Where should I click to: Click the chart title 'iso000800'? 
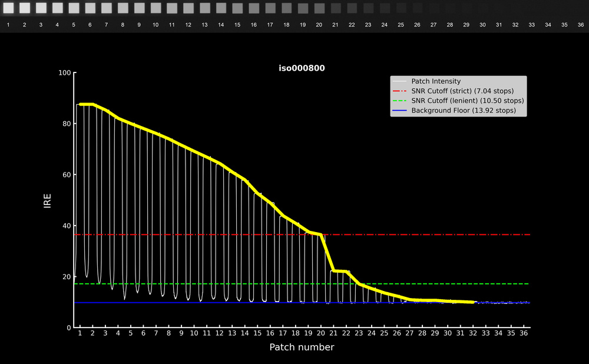point(302,68)
